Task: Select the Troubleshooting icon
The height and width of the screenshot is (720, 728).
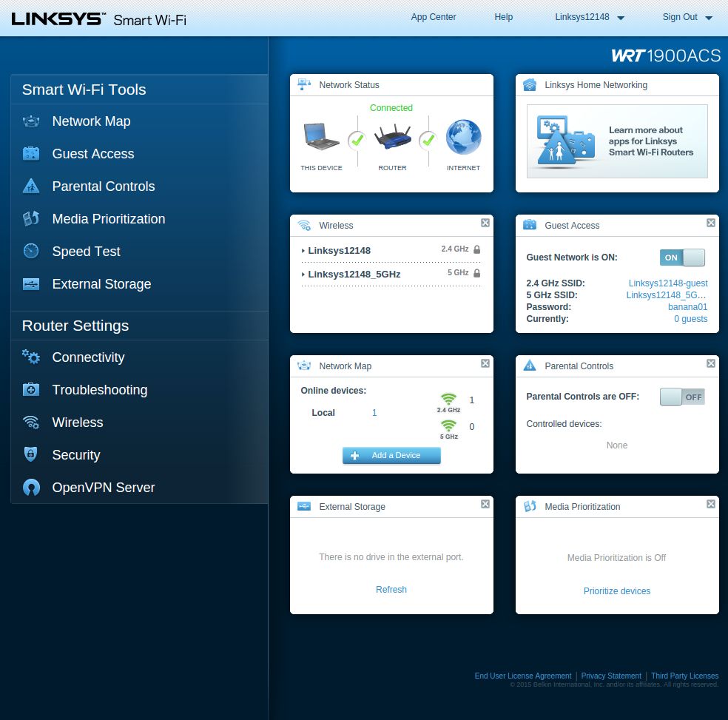Action: point(30,390)
